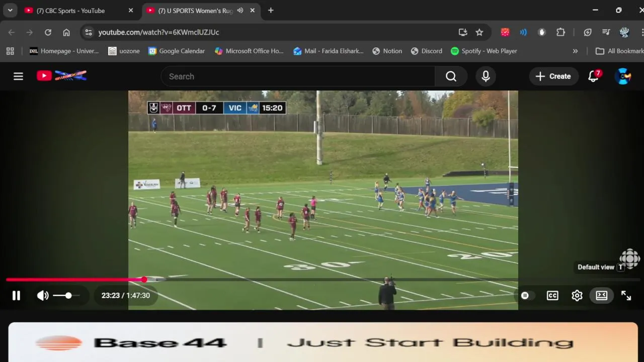Open the hand stop extension icon
Screen dimensions: 644x362
(x=542, y=32)
